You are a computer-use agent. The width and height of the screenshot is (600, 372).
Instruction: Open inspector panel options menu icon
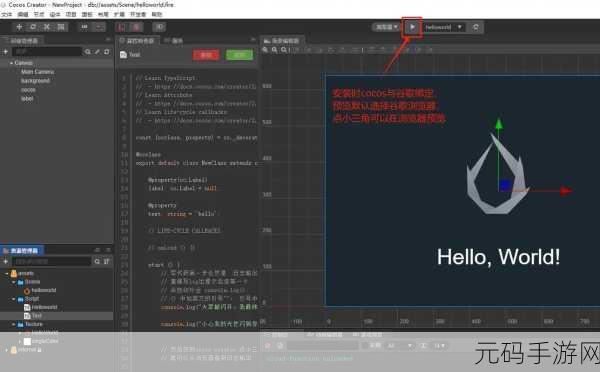(x=253, y=40)
